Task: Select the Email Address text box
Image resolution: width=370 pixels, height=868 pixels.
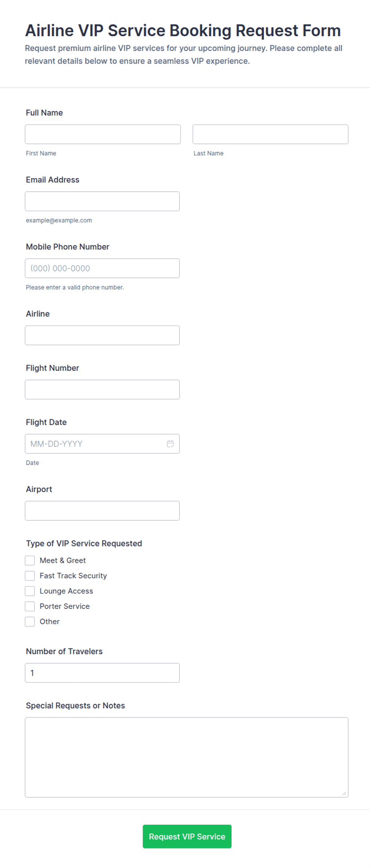Action: (102, 201)
